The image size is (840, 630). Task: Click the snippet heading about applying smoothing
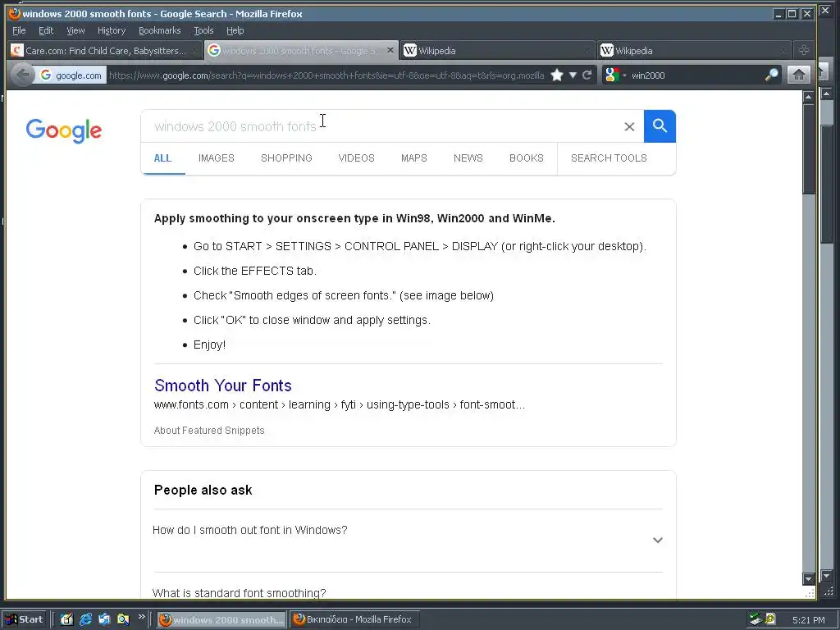click(354, 218)
